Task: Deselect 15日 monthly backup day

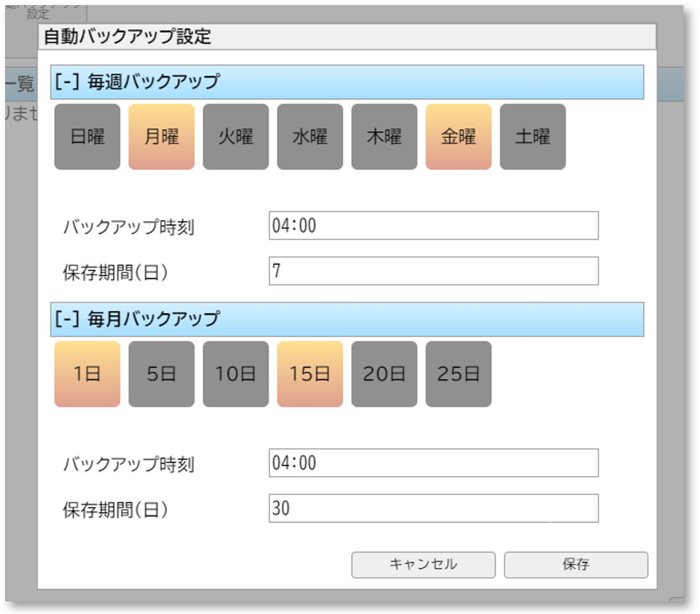Action: 310,373
